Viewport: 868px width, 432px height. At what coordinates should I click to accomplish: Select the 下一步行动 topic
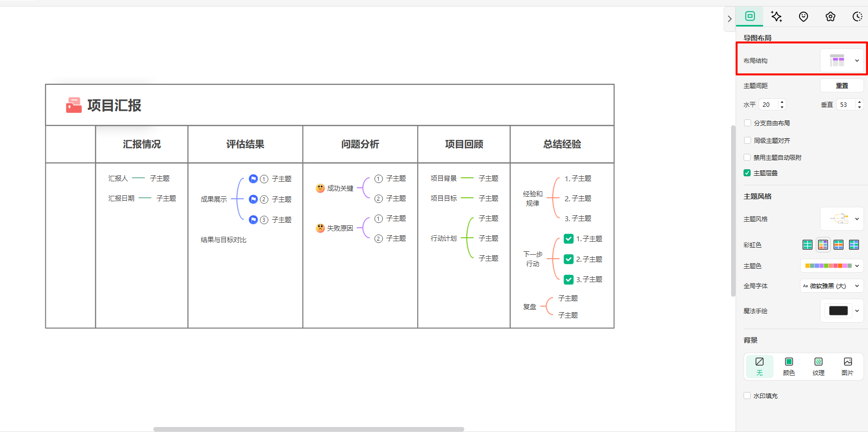click(533, 259)
